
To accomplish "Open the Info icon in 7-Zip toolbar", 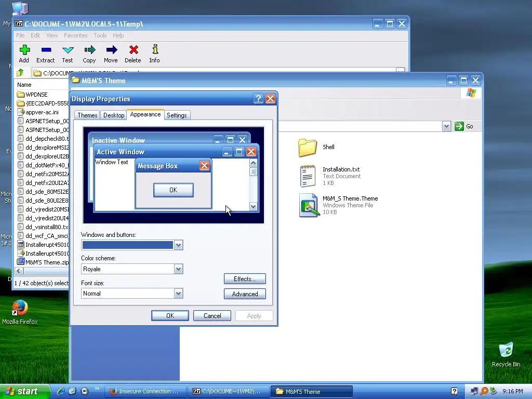I will point(155,49).
